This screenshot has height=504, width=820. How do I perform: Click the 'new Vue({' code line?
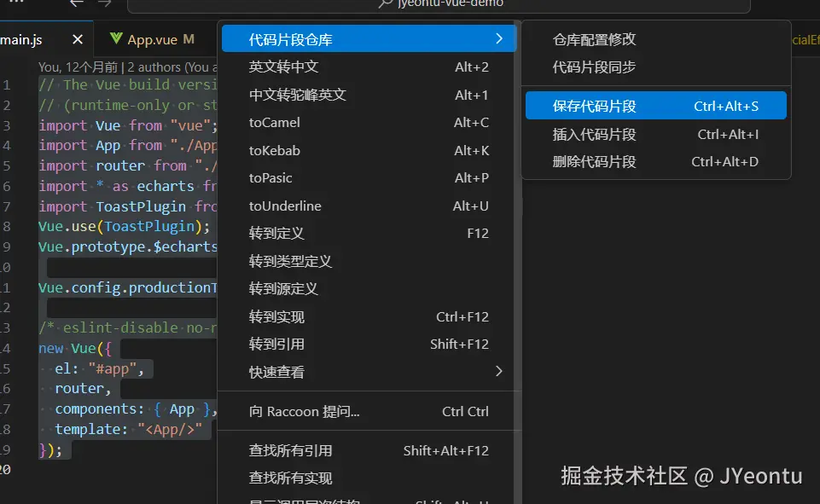(75, 348)
